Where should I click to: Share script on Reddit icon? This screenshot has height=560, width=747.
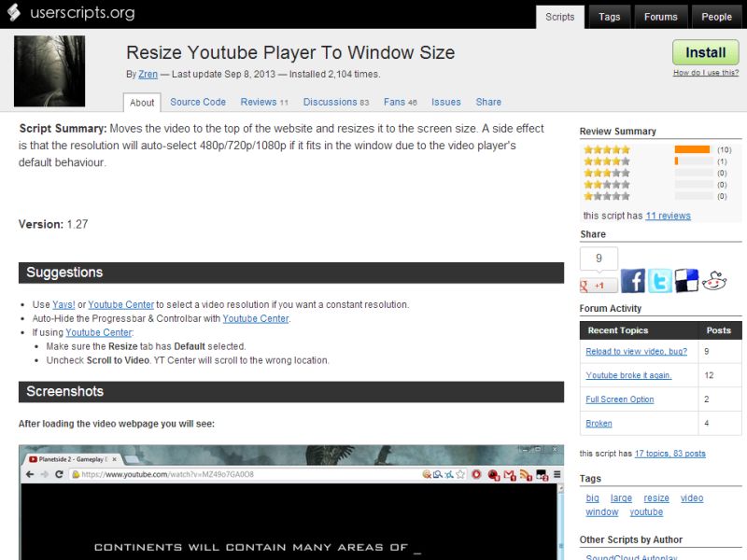[714, 281]
